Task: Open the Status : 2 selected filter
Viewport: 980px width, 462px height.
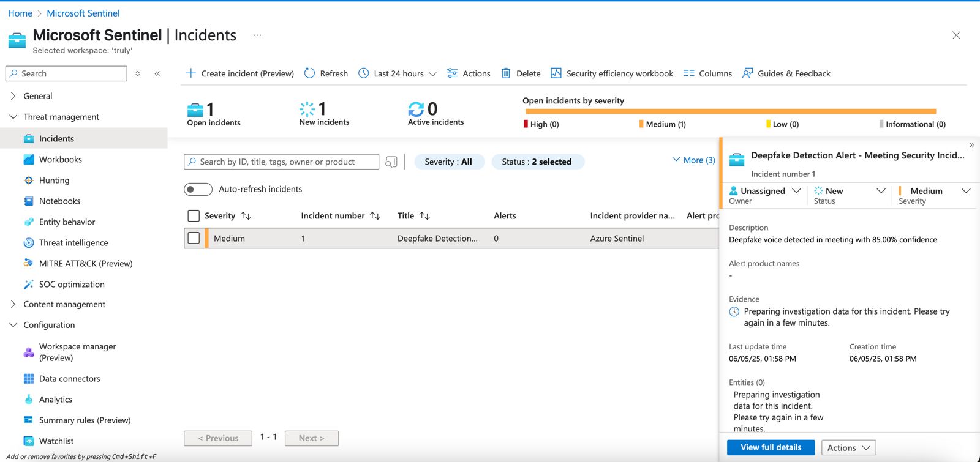Action: [537, 162]
